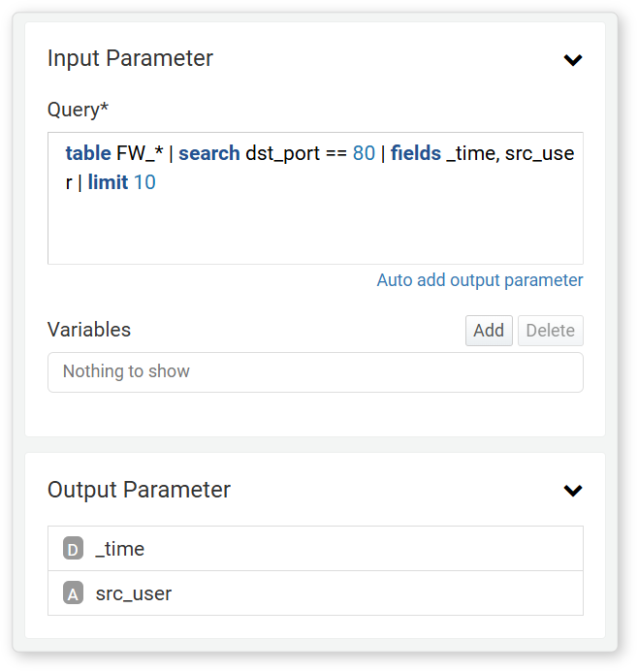Click the Variables label
This screenshot has height=672, width=638.
(89, 330)
